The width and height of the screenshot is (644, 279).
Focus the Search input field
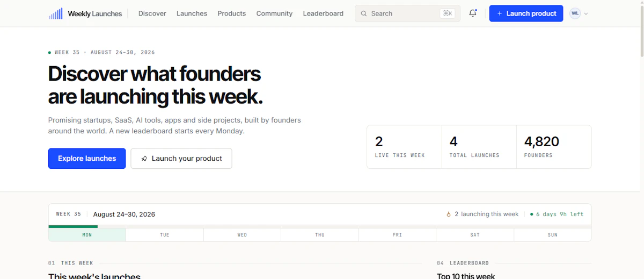click(x=407, y=13)
